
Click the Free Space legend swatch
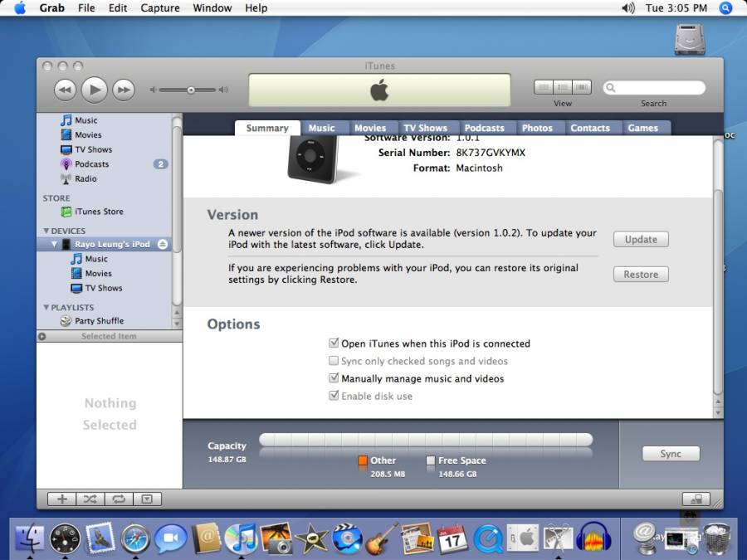click(x=431, y=460)
